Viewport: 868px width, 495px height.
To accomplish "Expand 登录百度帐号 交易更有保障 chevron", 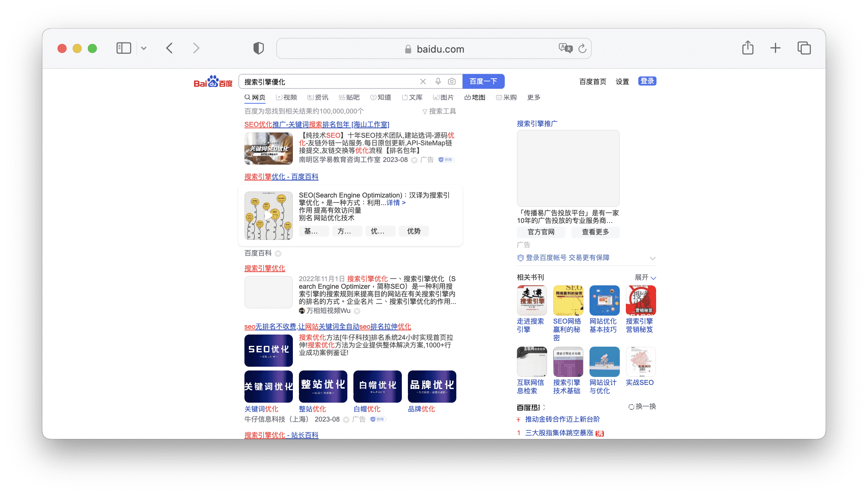I will [652, 258].
